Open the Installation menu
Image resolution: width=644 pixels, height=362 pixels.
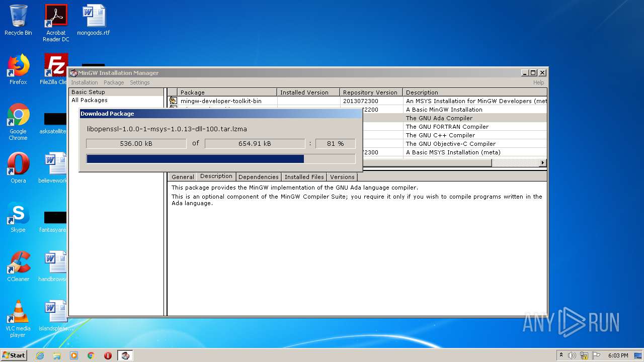[x=85, y=82]
